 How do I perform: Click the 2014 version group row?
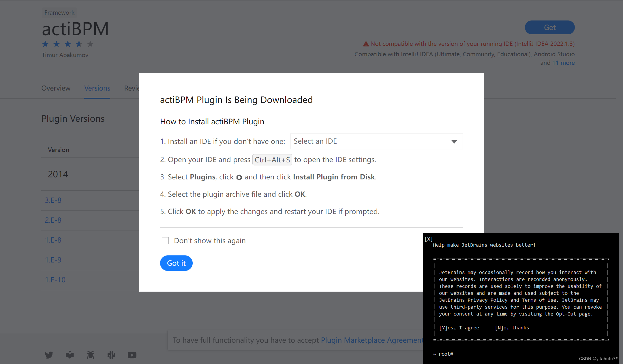click(90, 174)
